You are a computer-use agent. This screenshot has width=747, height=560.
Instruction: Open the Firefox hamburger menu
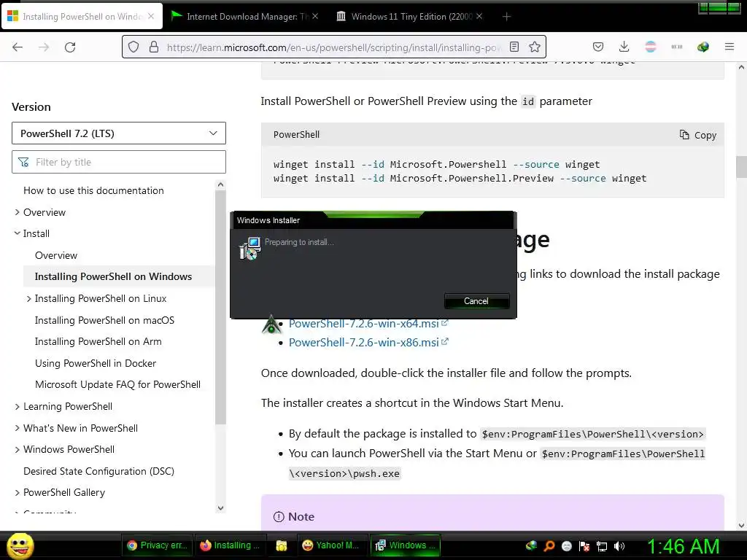tap(729, 47)
